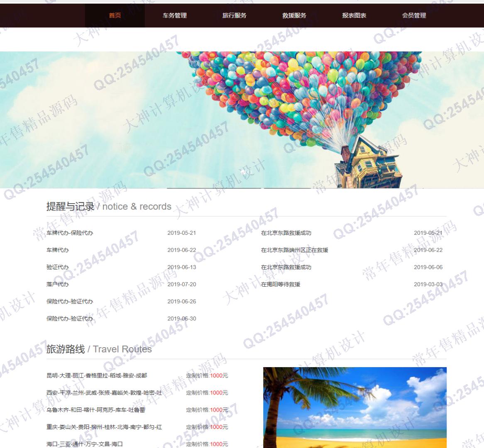
Task: Click date 2019-07-20 beside 落户代办
Action: [x=182, y=284]
